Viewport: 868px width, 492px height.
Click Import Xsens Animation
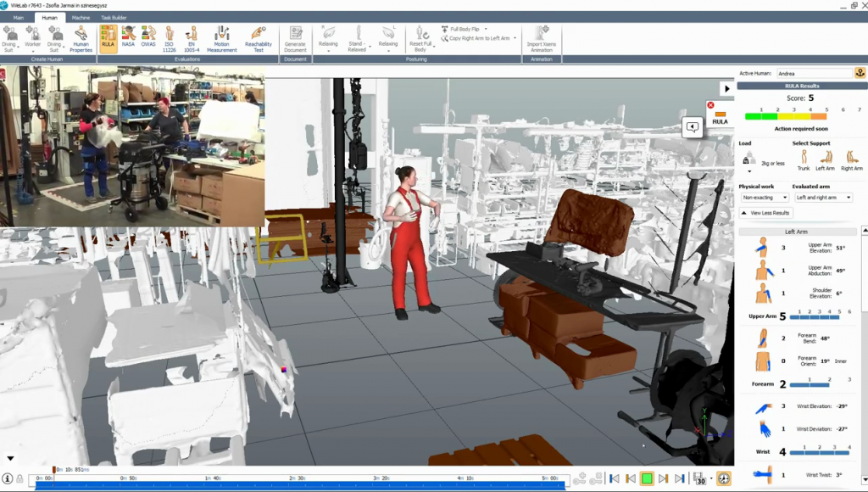tap(541, 39)
